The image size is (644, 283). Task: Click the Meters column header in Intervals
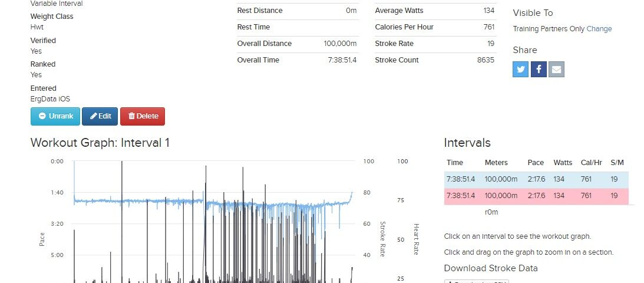click(496, 163)
